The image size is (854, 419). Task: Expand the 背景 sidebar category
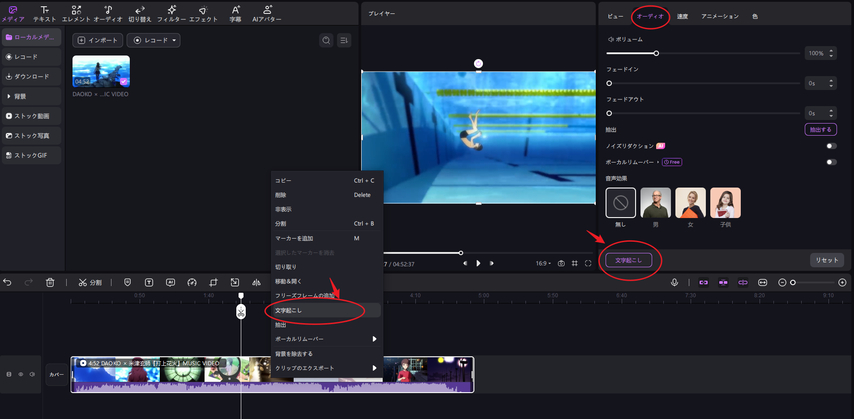[x=31, y=96]
